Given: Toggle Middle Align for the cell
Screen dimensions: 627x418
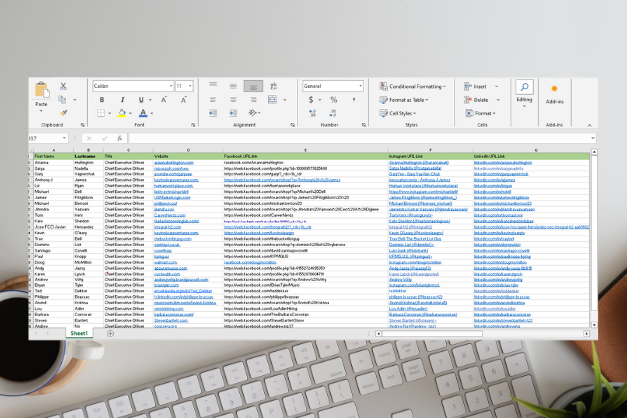Looking at the screenshot, I should [233, 86].
